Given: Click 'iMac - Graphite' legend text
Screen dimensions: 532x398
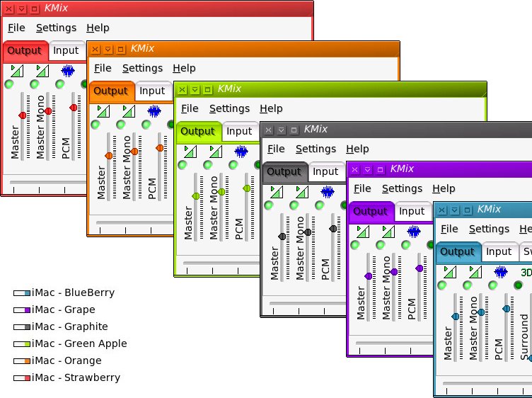Looking at the screenshot, I should pyautogui.click(x=70, y=326).
